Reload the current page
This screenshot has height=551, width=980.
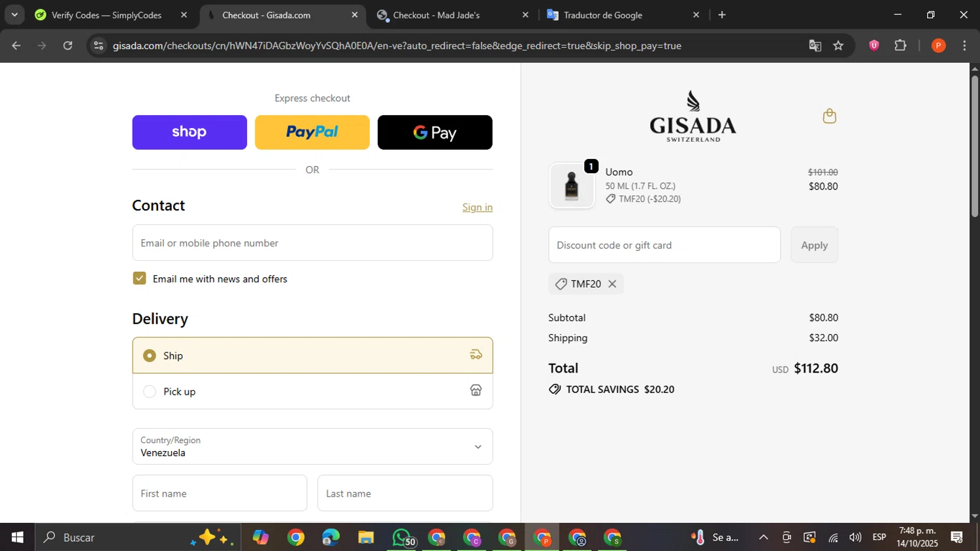click(x=68, y=46)
